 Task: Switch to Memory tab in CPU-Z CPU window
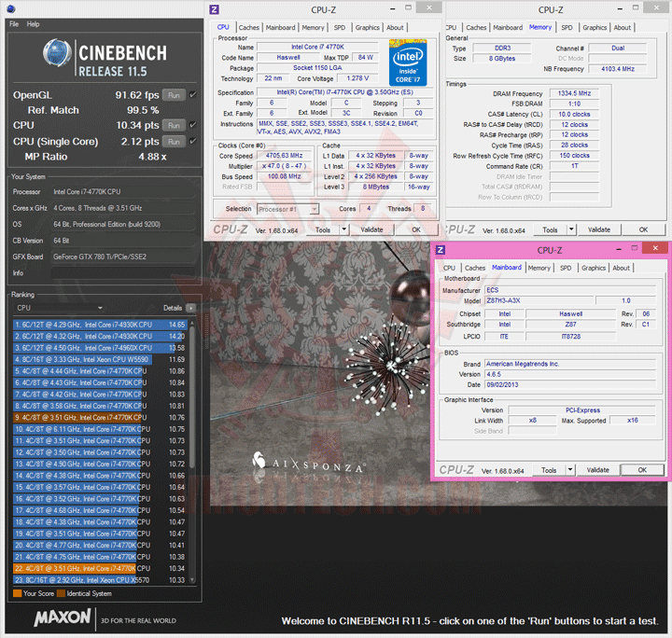click(313, 27)
